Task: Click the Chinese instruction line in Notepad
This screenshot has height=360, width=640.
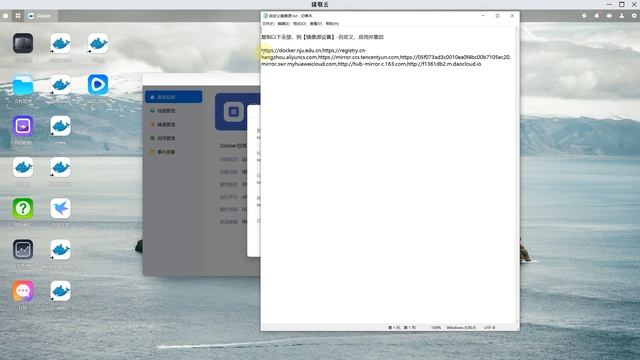Action: point(322,37)
